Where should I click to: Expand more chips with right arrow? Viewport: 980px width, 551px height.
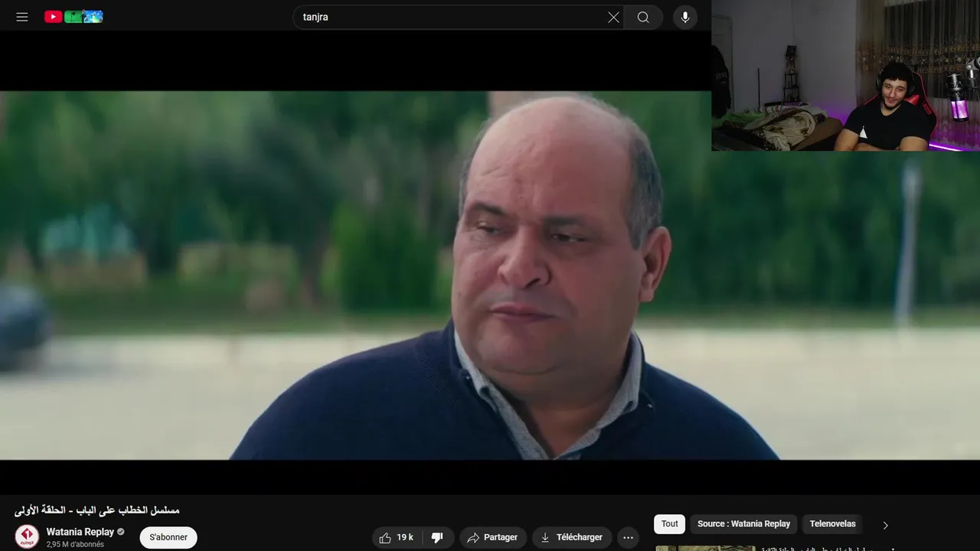[885, 525]
